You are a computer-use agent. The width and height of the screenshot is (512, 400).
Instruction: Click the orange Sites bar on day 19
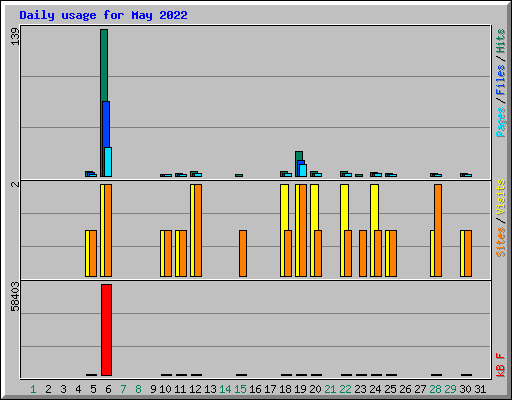(x=303, y=230)
